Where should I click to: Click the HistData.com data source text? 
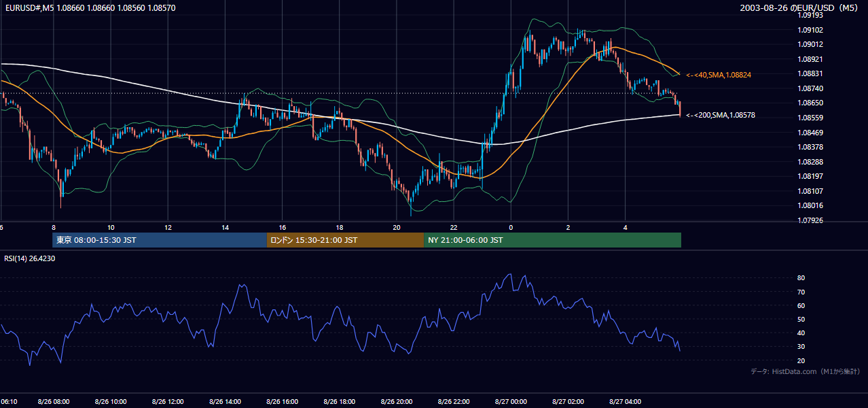806,371
